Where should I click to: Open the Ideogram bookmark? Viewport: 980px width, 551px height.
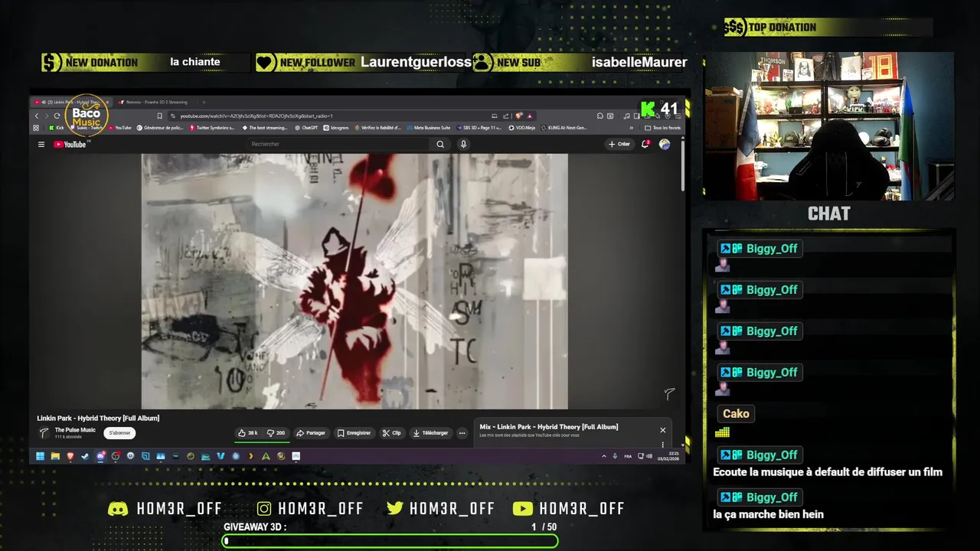pos(336,128)
